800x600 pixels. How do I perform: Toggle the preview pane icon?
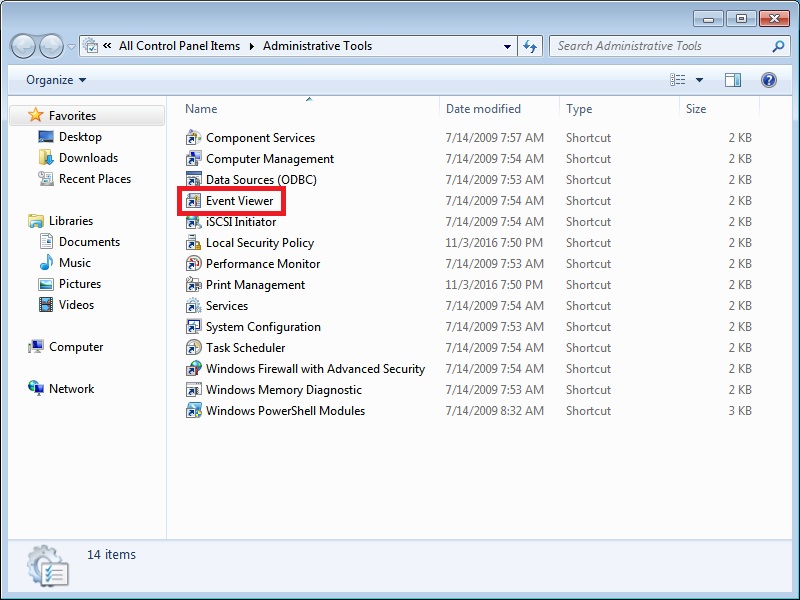(733, 80)
